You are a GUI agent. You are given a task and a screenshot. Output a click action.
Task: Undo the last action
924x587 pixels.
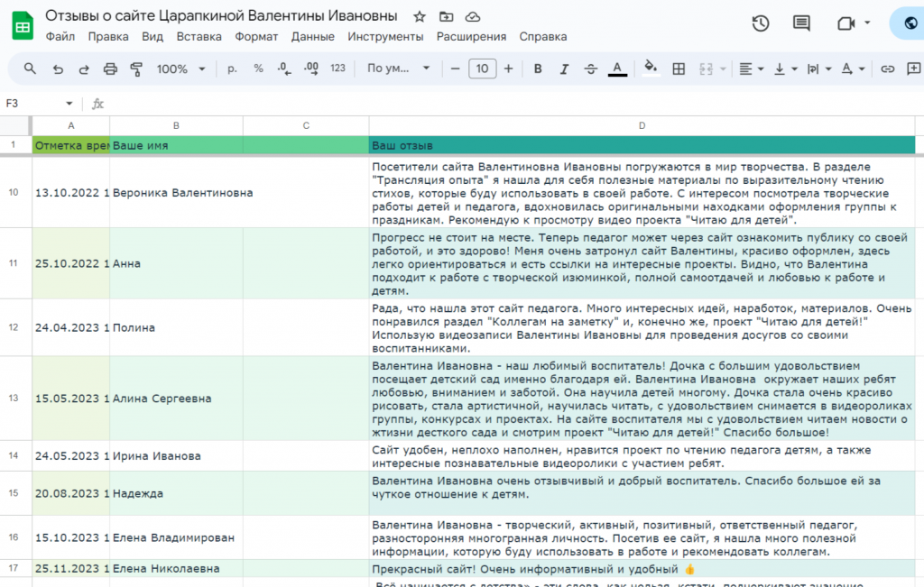[58, 69]
